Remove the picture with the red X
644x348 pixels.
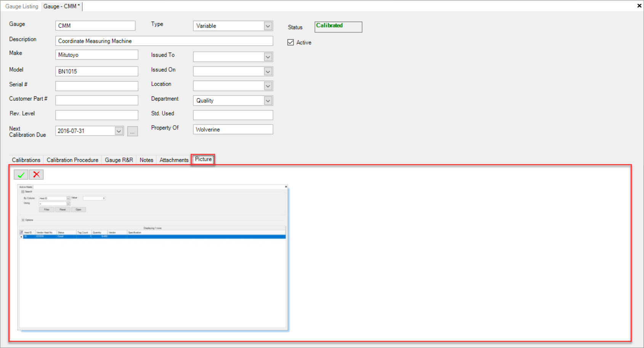click(x=36, y=175)
